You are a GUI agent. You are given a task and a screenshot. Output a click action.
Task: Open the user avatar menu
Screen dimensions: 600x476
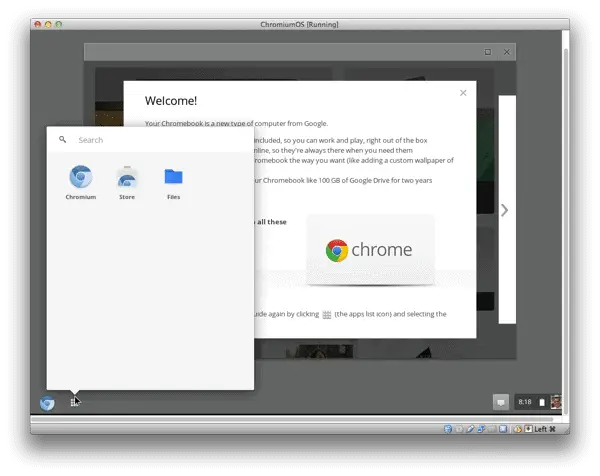pyautogui.click(x=556, y=402)
